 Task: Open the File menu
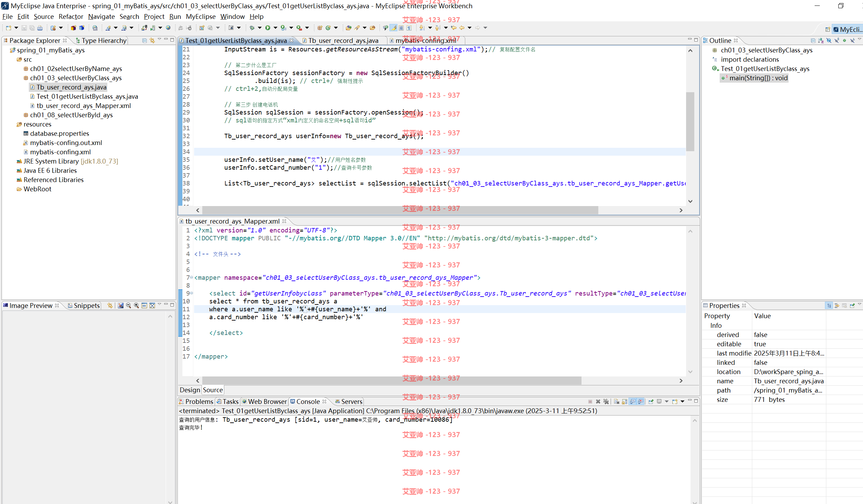(7, 16)
